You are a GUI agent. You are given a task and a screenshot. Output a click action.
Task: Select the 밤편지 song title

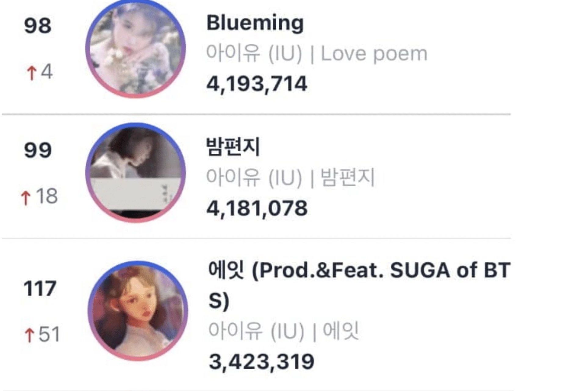[233, 147]
